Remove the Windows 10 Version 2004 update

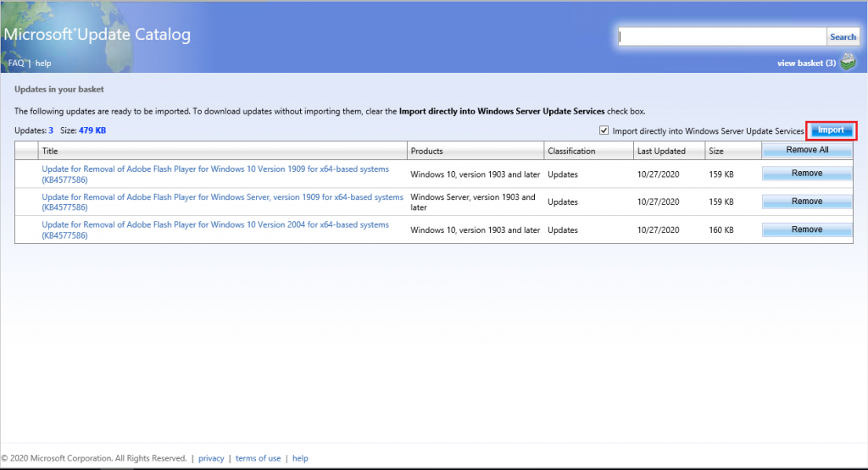pos(807,229)
